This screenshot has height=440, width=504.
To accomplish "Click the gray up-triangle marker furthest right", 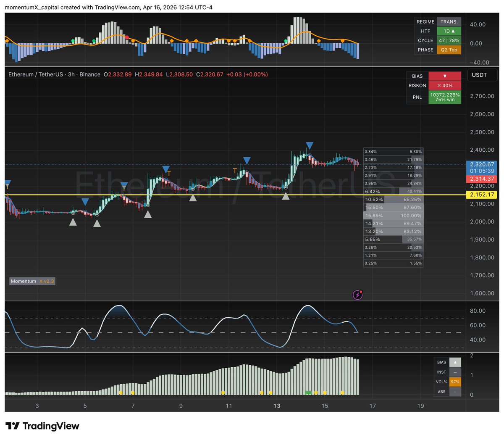I will point(286,196).
